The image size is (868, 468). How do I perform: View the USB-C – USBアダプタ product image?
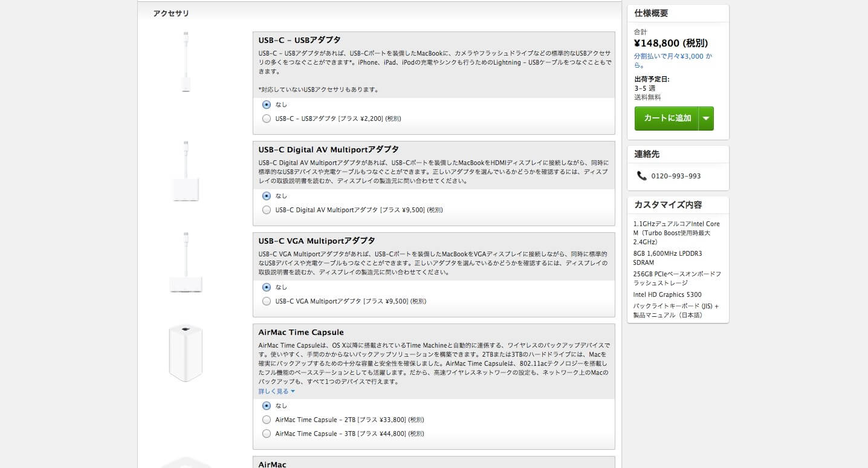click(186, 62)
